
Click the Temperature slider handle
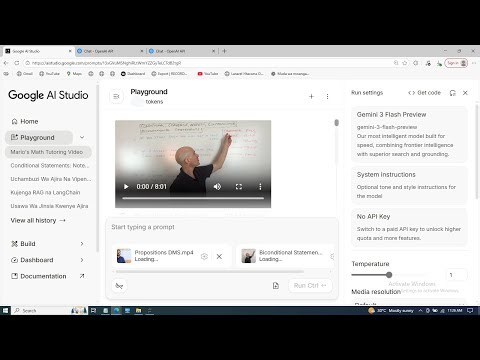(x=389, y=275)
